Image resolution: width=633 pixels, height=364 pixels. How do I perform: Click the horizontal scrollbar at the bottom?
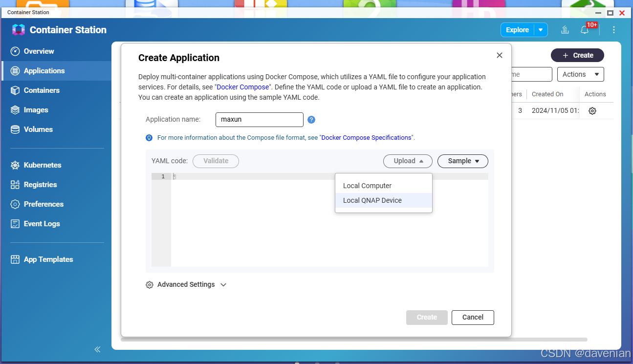(354, 340)
